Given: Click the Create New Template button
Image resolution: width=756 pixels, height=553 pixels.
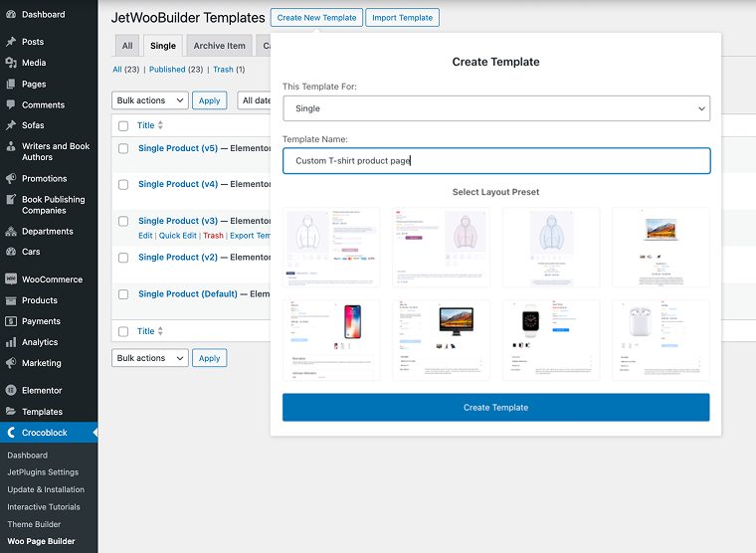Looking at the screenshot, I should click(316, 18).
